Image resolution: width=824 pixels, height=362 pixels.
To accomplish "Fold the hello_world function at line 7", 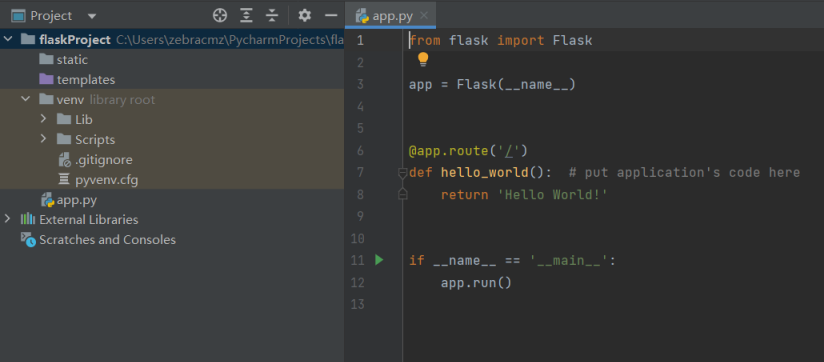I will (403, 172).
